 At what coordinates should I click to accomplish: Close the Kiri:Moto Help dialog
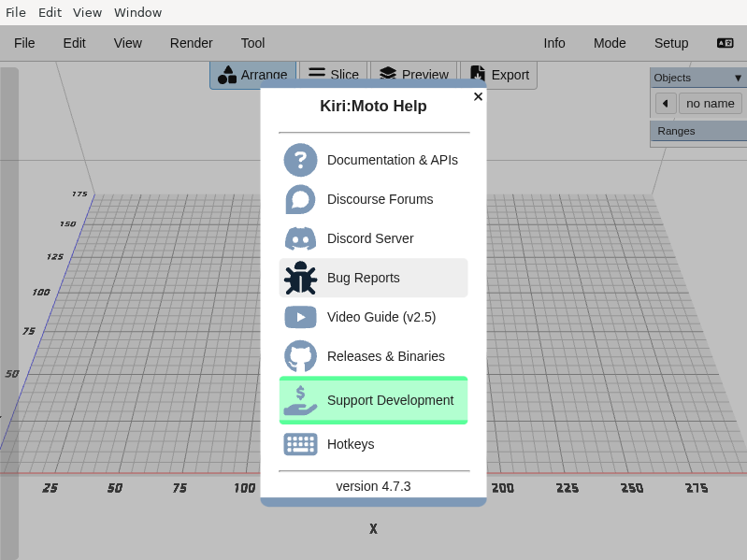(x=478, y=96)
